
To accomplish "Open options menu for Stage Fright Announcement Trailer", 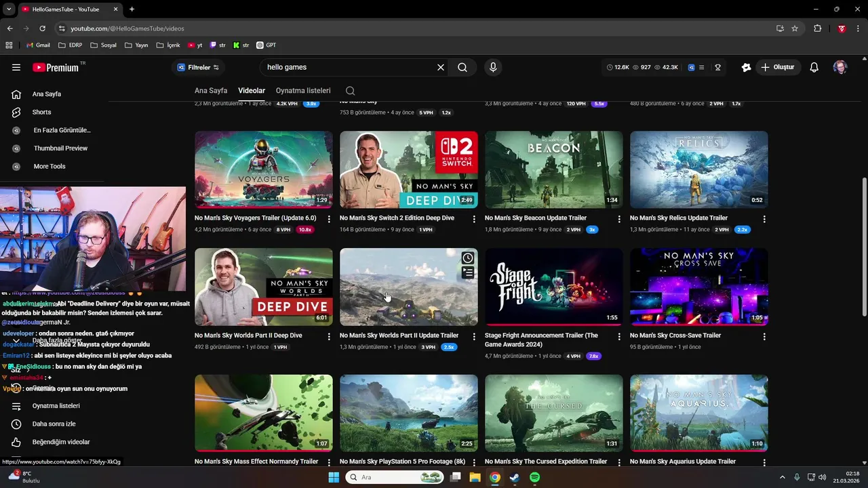I will 619,336.
